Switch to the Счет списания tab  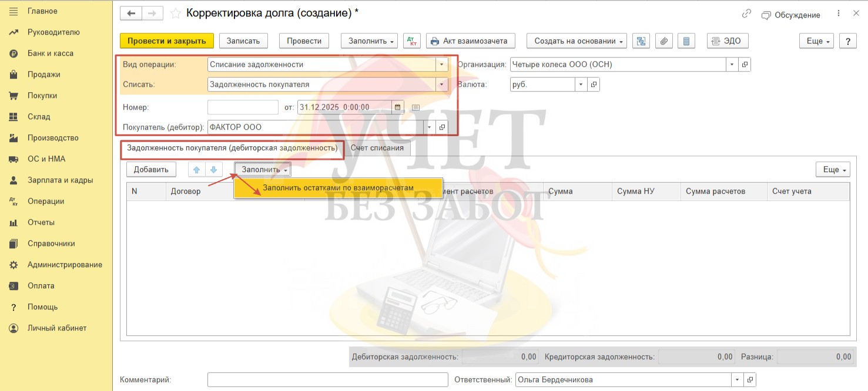point(377,148)
